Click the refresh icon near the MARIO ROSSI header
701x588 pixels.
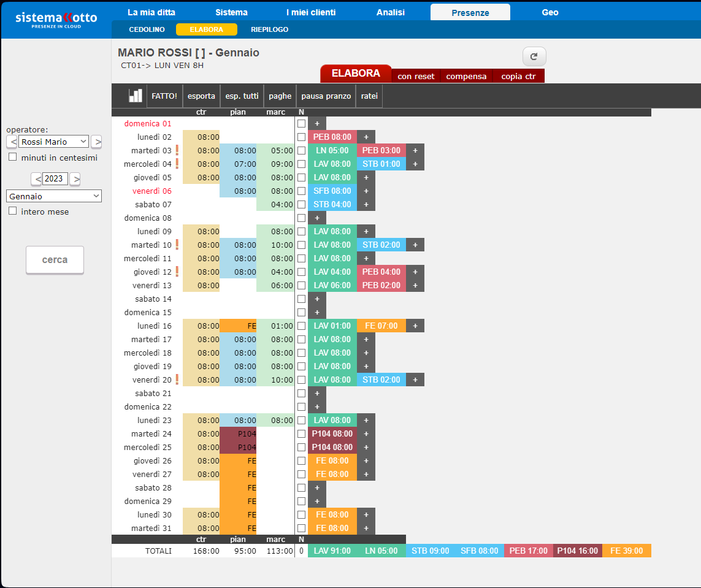[x=534, y=56]
